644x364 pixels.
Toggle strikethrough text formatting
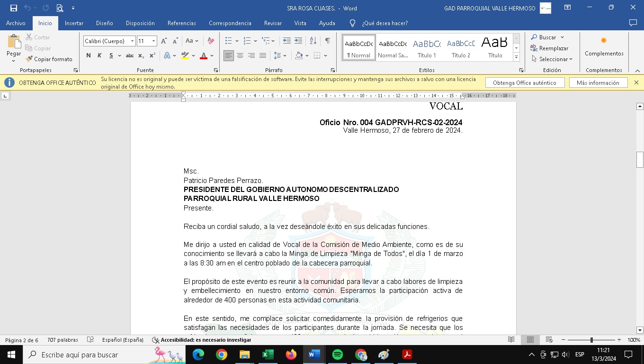129,56
